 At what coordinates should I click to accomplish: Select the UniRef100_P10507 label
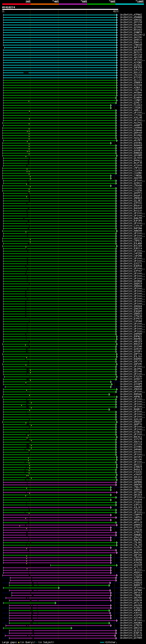(131, 547)
